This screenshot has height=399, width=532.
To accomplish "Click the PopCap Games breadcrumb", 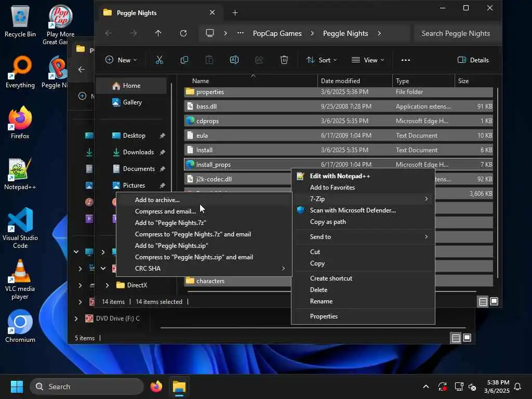I will point(277,33).
